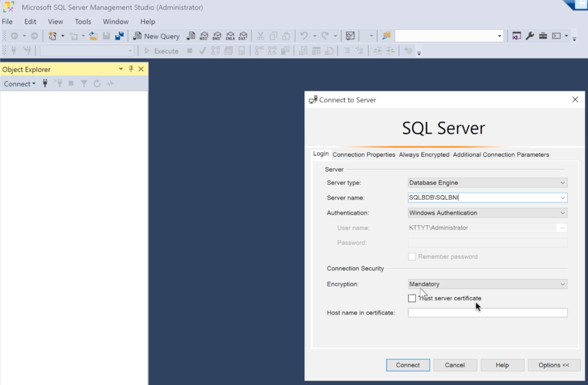
Task: Open the View menu
Action: coord(56,22)
